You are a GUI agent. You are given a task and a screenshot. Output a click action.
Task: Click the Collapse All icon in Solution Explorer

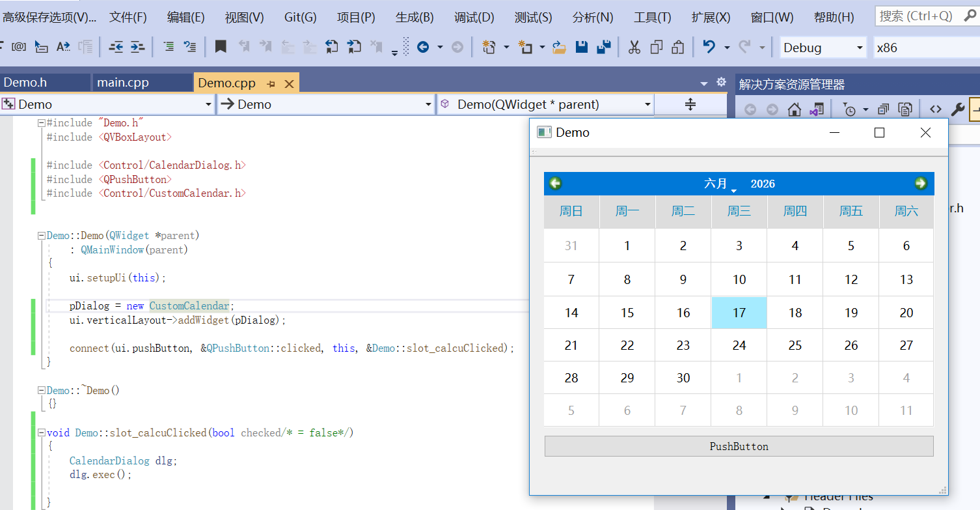pyautogui.click(x=883, y=109)
